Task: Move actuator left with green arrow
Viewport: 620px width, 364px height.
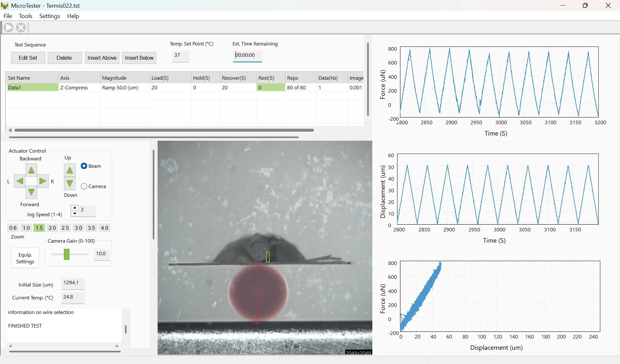Action: pyautogui.click(x=20, y=181)
